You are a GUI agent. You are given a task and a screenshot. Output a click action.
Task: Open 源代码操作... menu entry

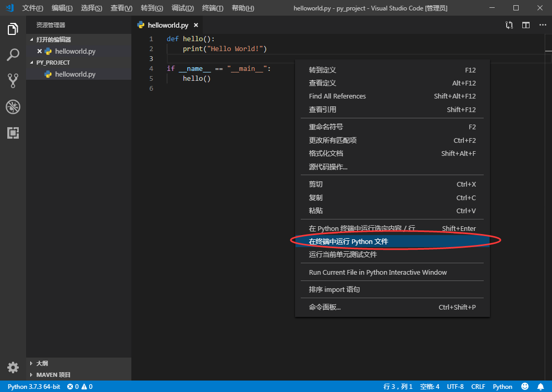coord(392,167)
